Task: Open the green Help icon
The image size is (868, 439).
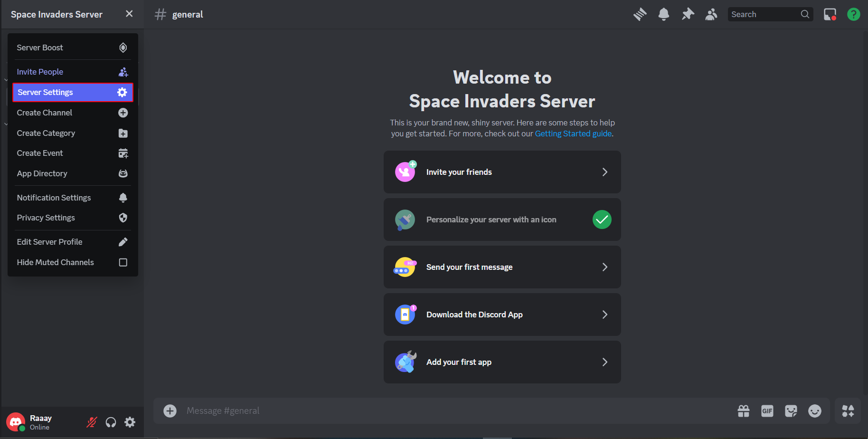Action: (x=854, y=14)
